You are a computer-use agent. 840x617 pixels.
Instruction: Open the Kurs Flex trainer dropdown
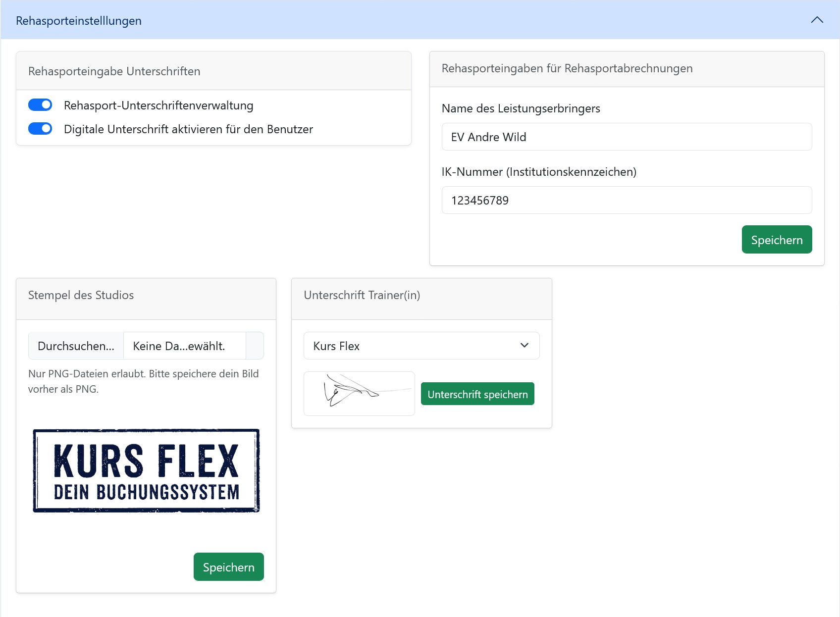tap(421, 346)
